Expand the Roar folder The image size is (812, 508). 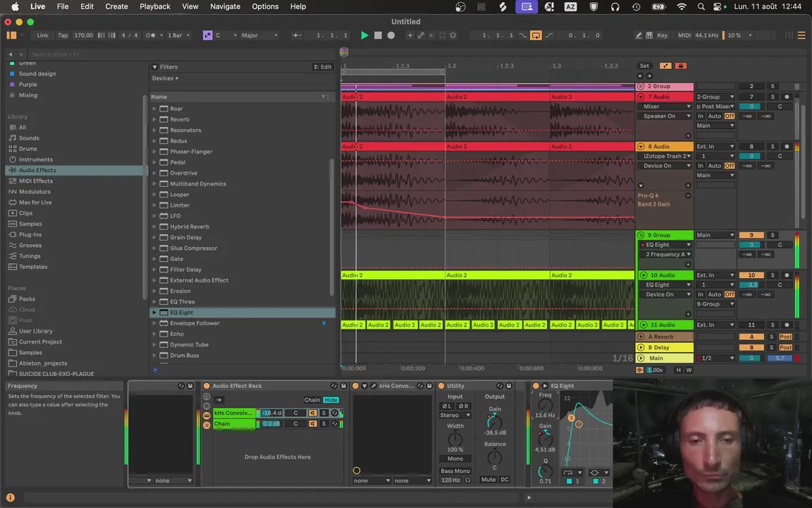point(154,109)
